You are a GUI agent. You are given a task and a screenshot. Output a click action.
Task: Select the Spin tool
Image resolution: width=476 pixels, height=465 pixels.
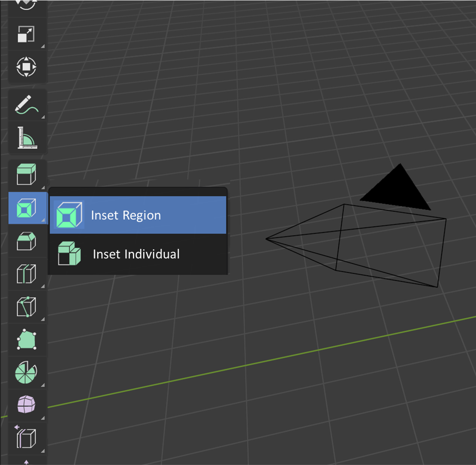click(x=27, y=372)
